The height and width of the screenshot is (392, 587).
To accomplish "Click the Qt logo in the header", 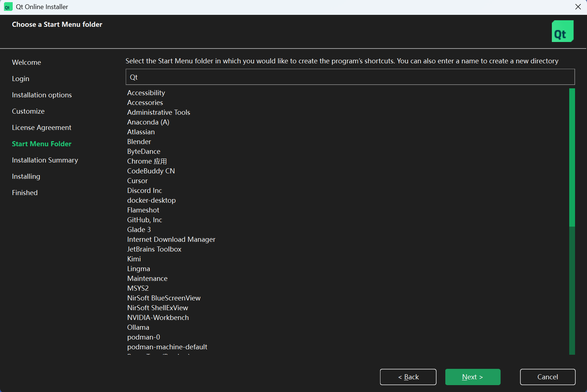I will point(562,31).
